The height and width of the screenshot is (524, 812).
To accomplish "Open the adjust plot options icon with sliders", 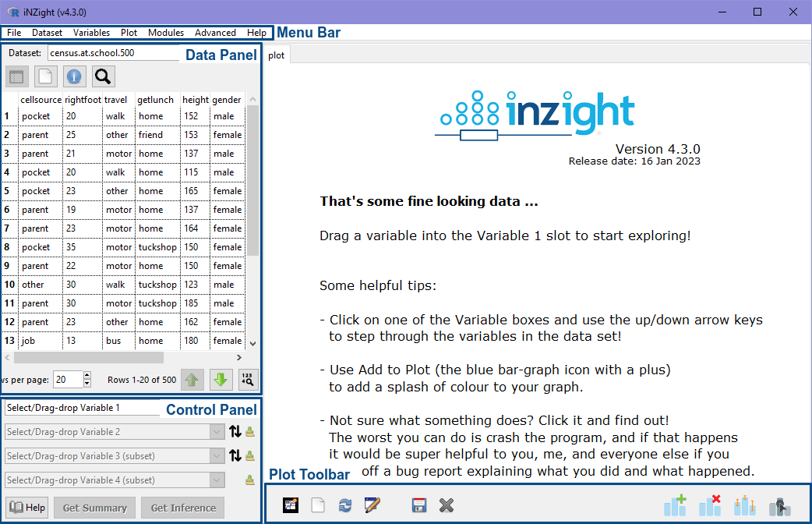I will (x=744, y=505).
